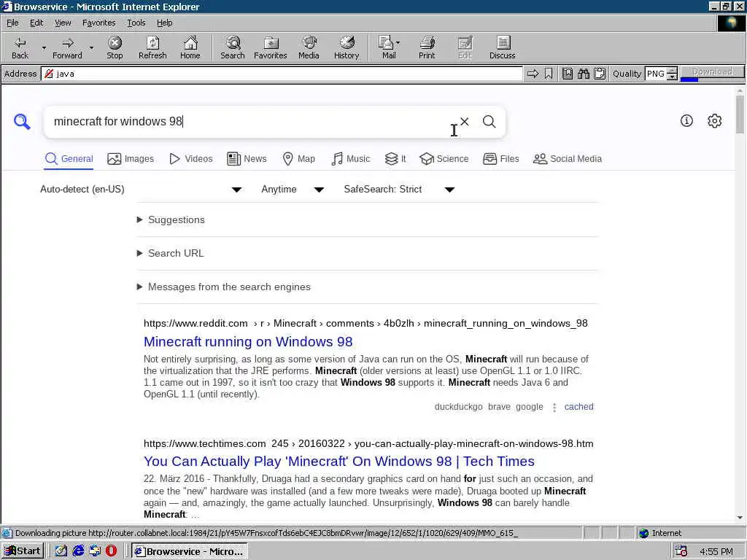This screenshot has width=747, height=560.
Task: Switch to the Music search tab
Action: (x=350, y=158)
